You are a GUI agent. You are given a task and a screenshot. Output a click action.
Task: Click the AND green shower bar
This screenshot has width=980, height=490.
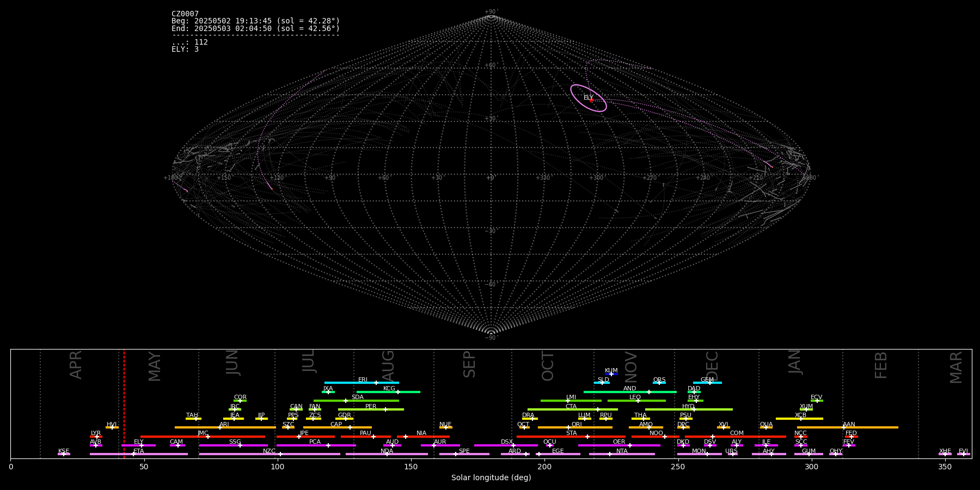(x=630, y=392)
